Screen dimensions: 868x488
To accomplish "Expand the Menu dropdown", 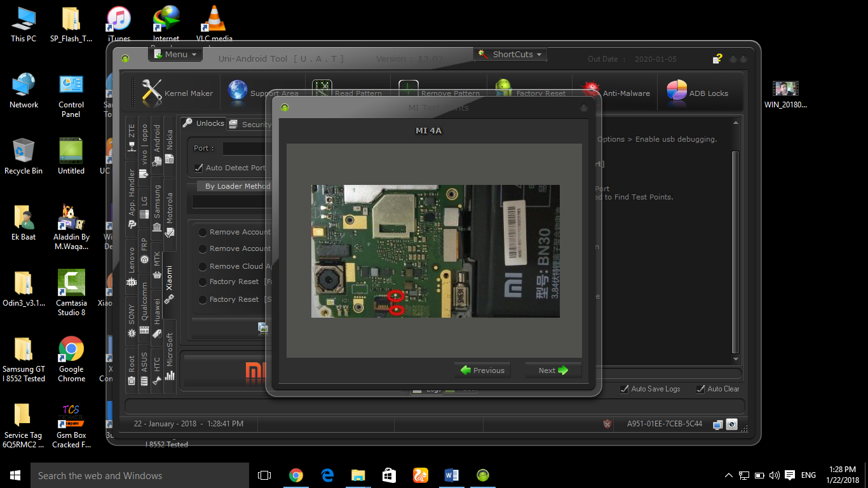I will tap(175, 55).
